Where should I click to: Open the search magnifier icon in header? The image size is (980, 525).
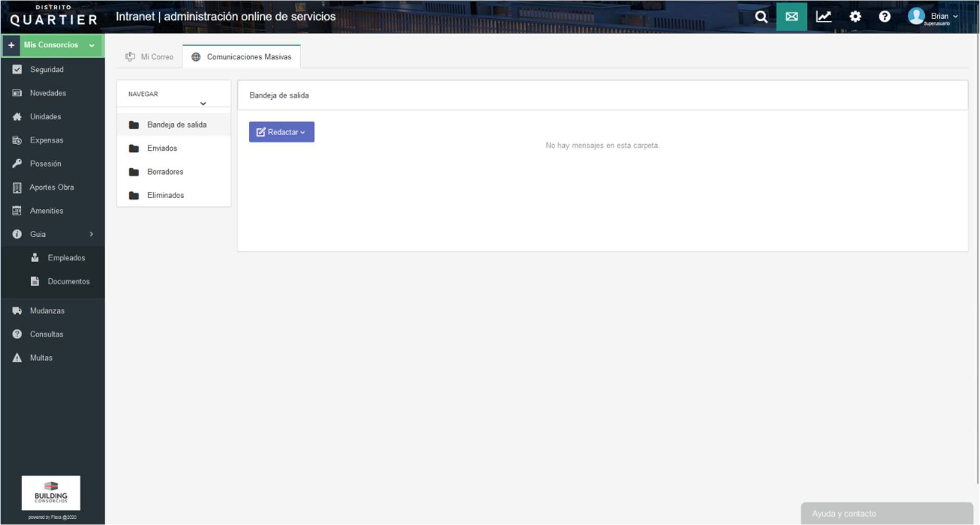(x=761, y=17)
